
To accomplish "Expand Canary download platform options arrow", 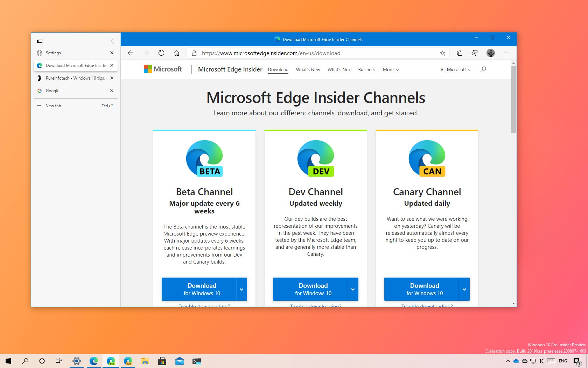I will tap(464, 289).
